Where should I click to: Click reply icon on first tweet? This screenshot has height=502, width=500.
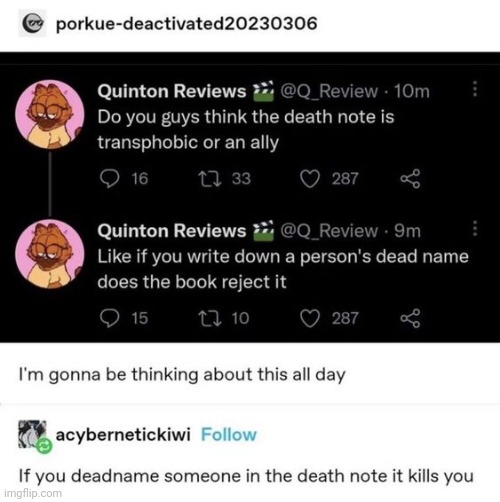click(x=109, y=179)
